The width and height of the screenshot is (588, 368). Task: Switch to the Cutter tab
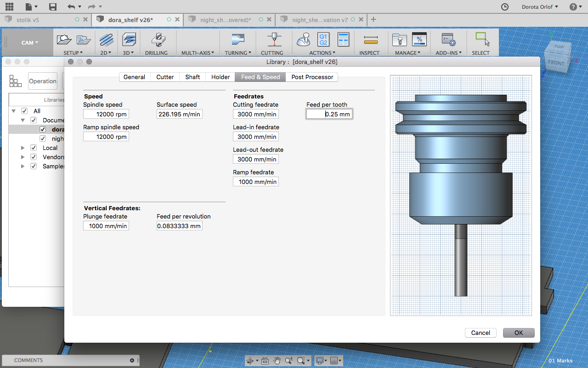tap(165, 77)
